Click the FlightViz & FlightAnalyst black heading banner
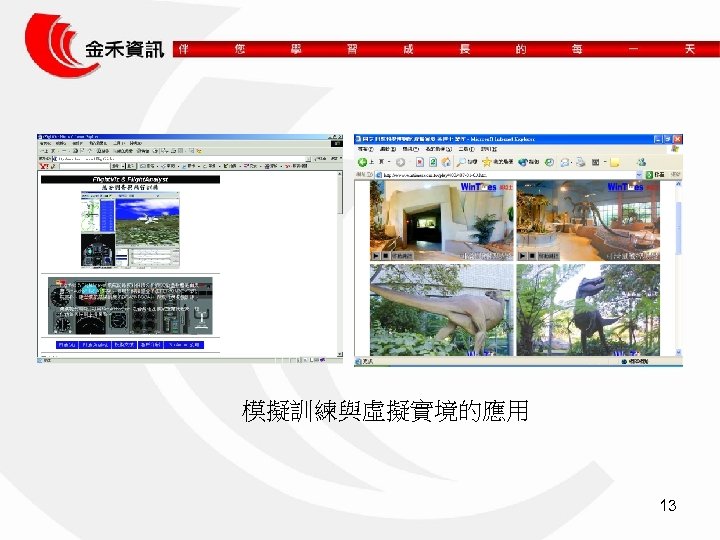 pos(130,180)
